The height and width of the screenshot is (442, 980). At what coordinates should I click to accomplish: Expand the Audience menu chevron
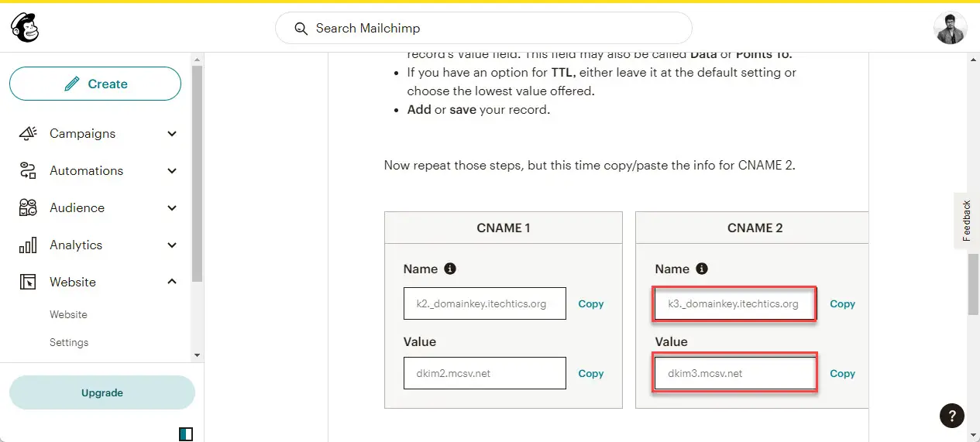coord(172,207)
